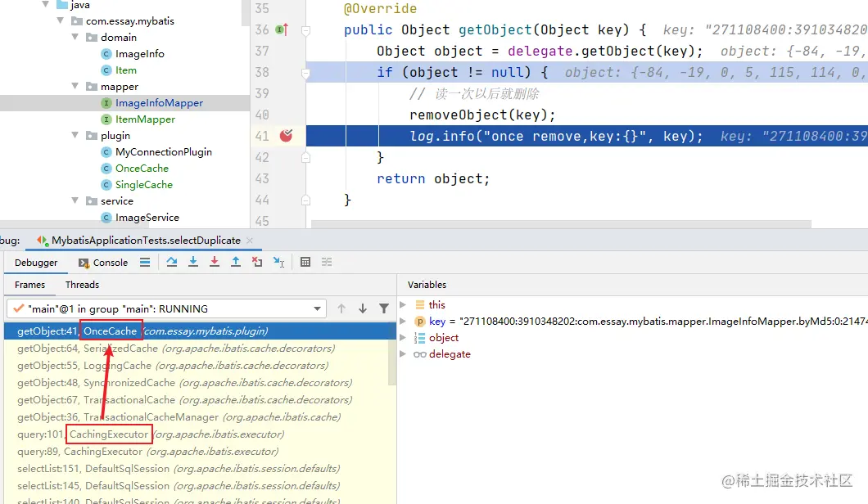Open the Item class in project tree
The image size is (868, 504).
click(x=125, y=70)
